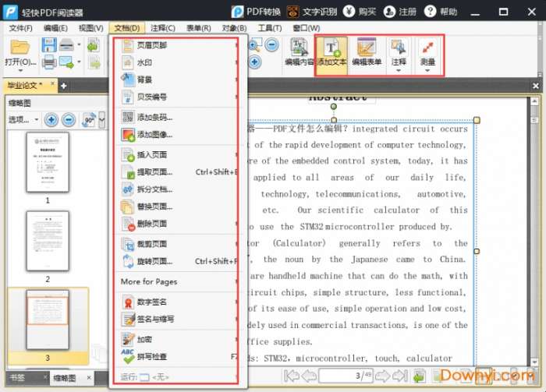Open the 文件(F) menu
The width and height of the screenshot is (546, 392).
click(21, 28)
